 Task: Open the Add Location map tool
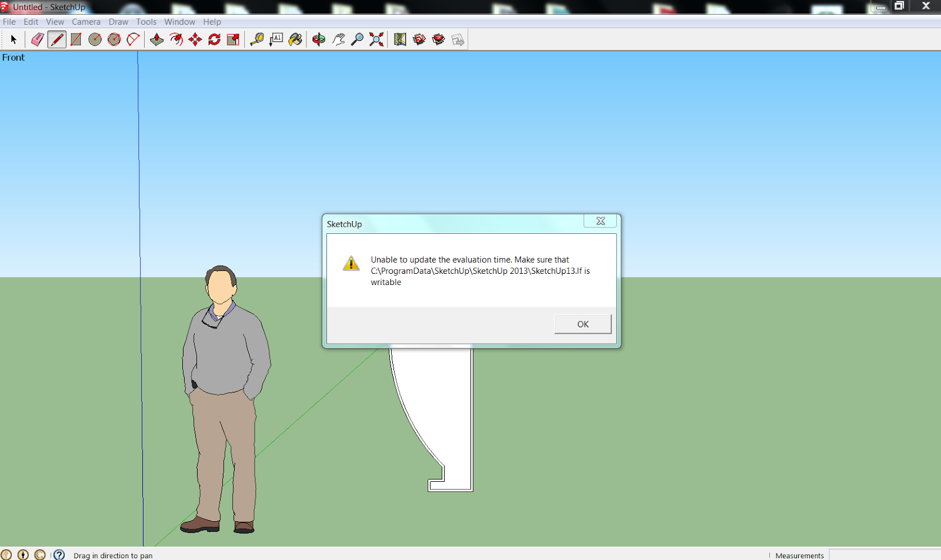[400, 39]
